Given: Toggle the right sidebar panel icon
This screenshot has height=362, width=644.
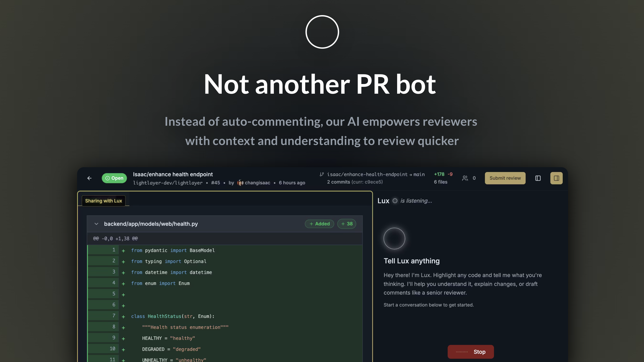Looking at the screenshot, I should pyautogui.click(x=556, y=178).
